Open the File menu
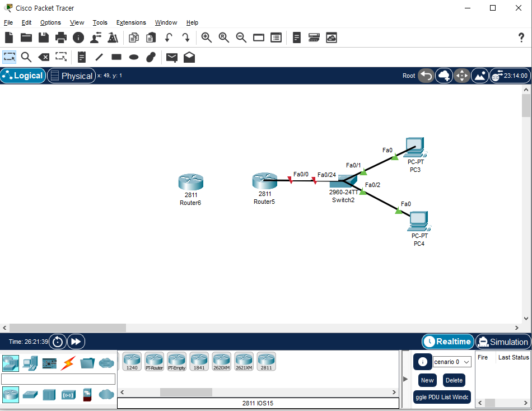The width and height of the screenshot is (532, 411). pyautogui.click(x=8, y=22)
